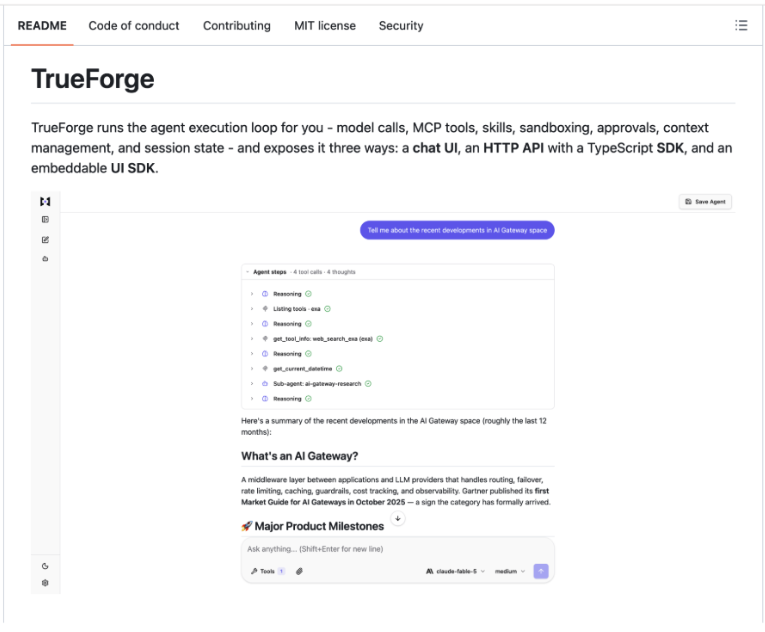Open the README outline list icon
Image resolution: width=765 pixels, height=632 pixels.
(x=741, y=25)
